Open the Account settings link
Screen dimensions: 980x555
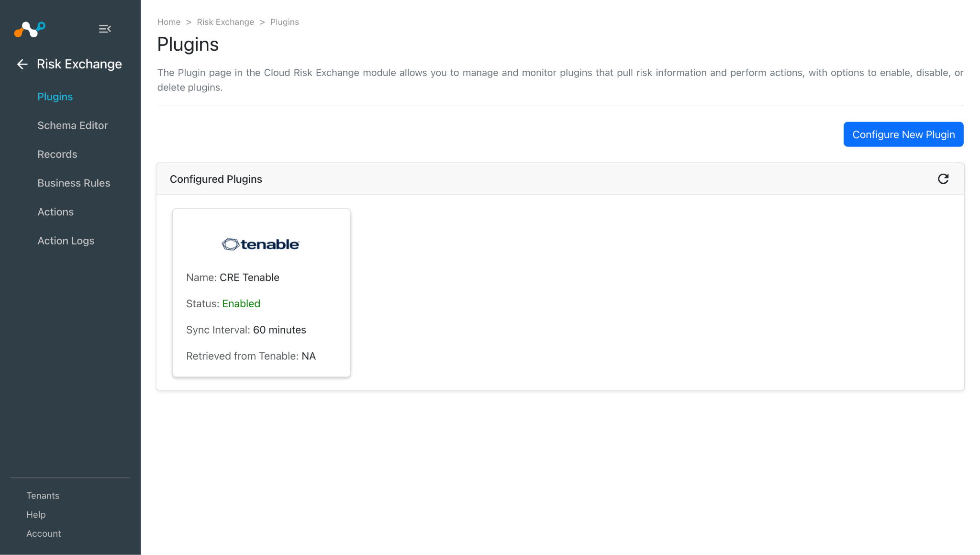pyautogui.click(x=44, y=533)
